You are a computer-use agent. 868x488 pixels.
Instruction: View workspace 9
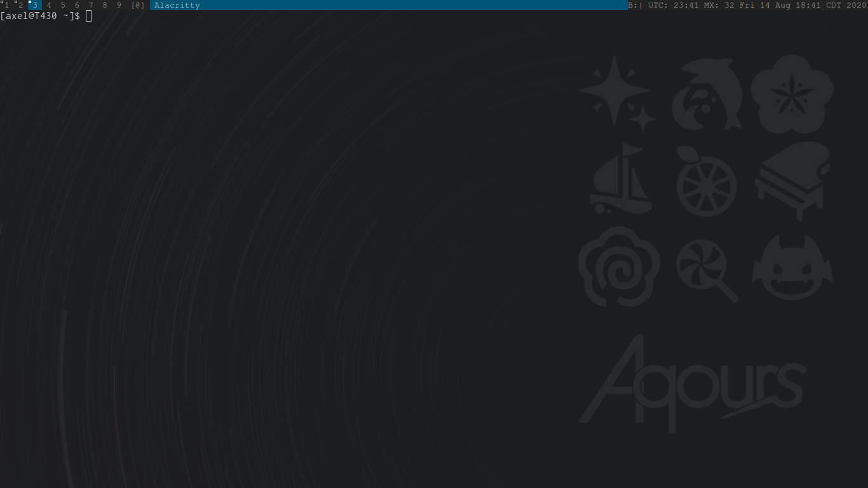click(119, 5)
